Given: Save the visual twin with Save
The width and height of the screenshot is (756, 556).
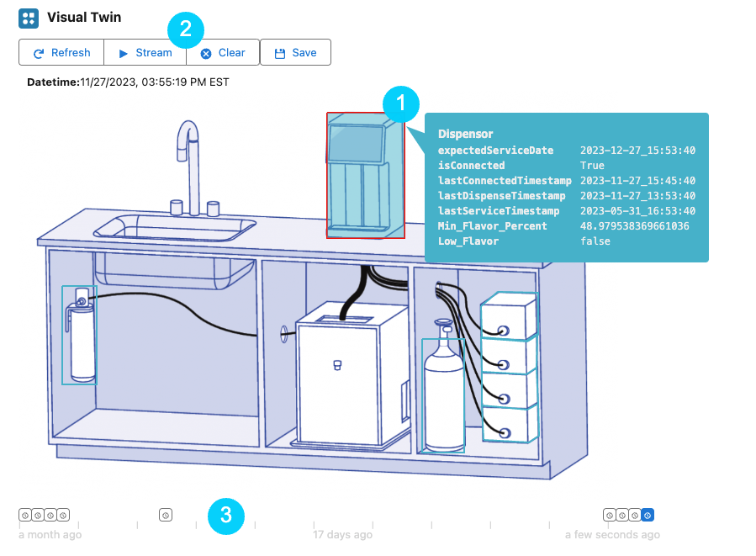Looking at the screenshot, I should point(295,52).
